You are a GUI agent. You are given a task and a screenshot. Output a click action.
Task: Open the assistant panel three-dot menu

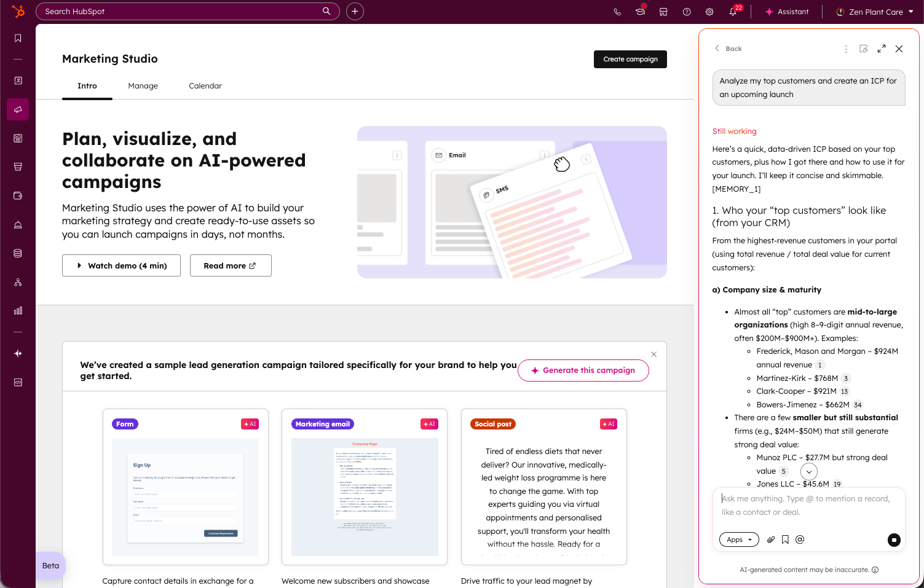coord(846,49)
